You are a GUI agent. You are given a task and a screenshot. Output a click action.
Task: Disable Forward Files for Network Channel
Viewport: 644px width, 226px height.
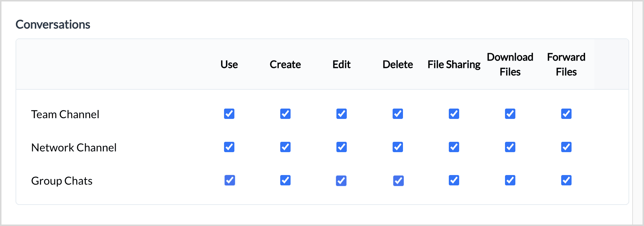click(x=566, y=147)
